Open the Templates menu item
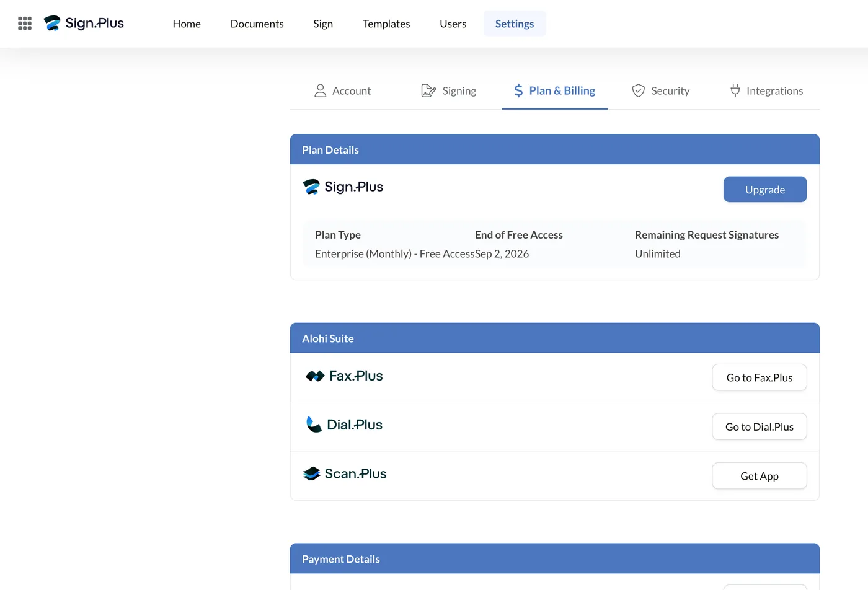The height and width of the screenshot is (590, 868). coord(386,24)
